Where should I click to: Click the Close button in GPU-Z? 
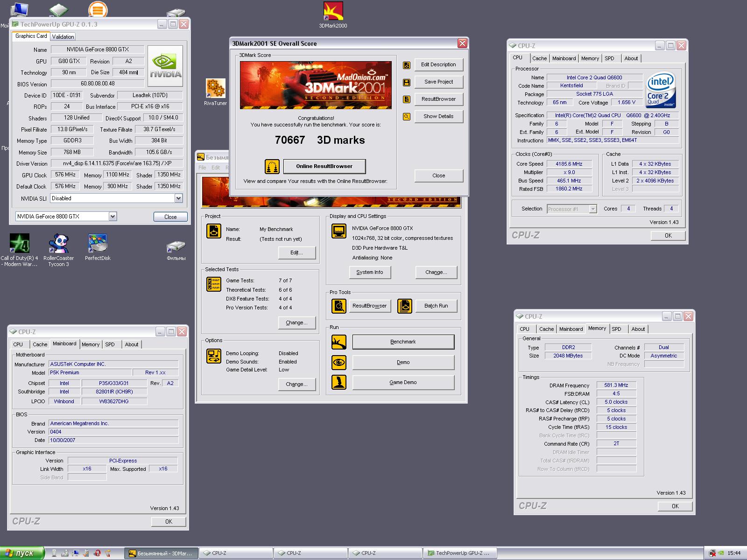(170, 217)
